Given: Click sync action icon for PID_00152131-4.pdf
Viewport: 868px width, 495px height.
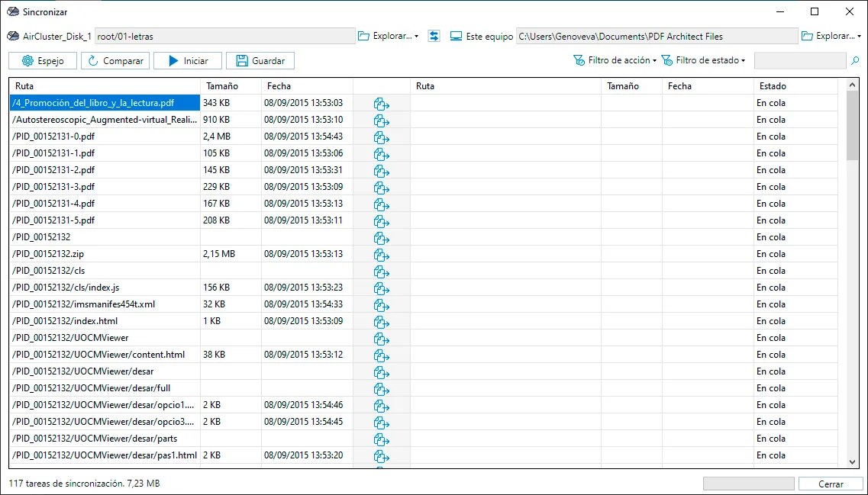Looking at the screenshot, I should click(x=382, y=204).
